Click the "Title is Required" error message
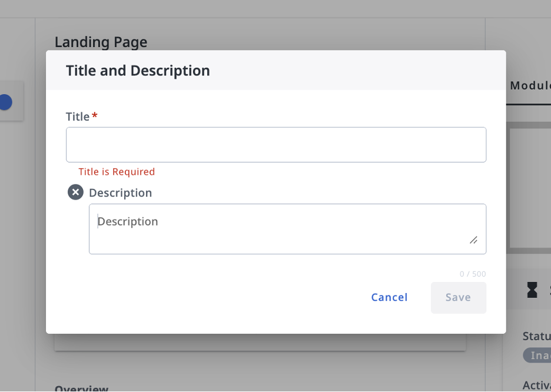The height and width of the screenshot is (392, 551). click(x=117, y=172)
